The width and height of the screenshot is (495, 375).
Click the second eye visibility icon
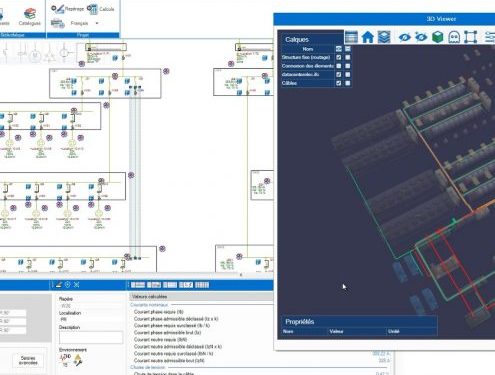421,37
